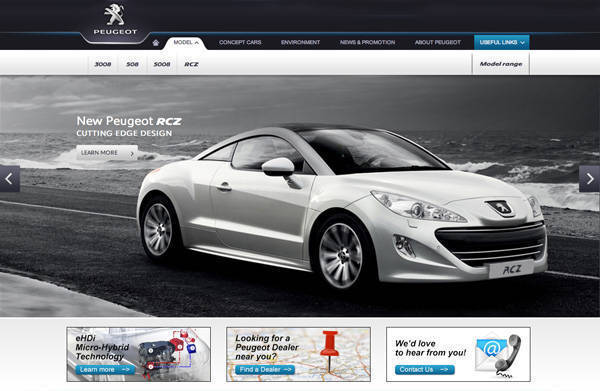Click the red map pushpin icon
The width and height of the screenshot is (600, 391).
[x=329, y=351]
